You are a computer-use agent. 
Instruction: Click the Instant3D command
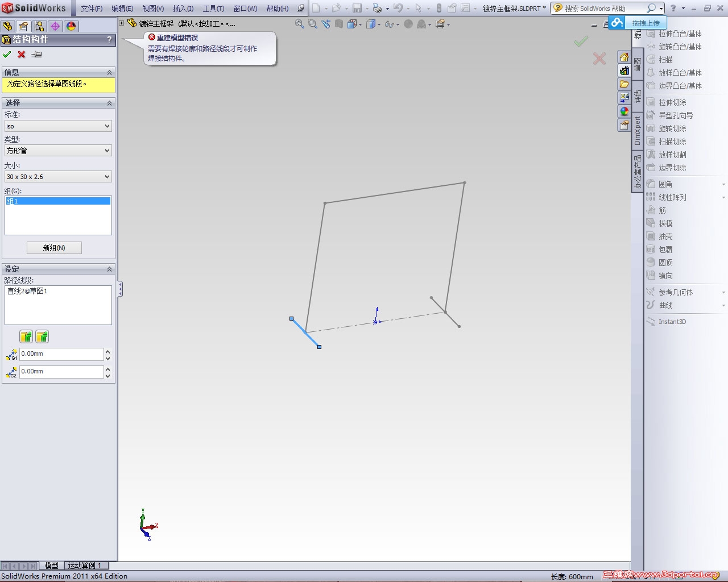[667, 322]
